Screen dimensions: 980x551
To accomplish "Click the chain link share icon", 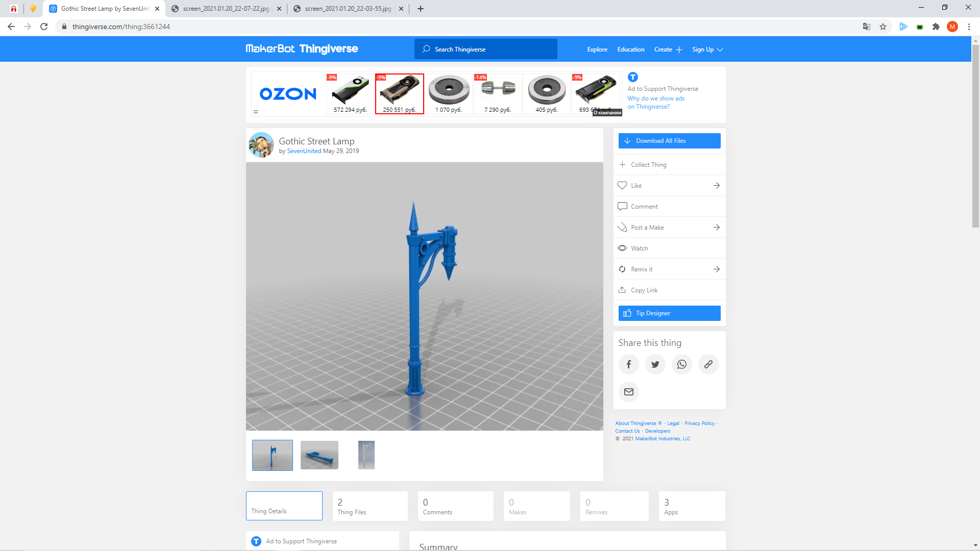I will pyautogui.click(x=708, y=364).
